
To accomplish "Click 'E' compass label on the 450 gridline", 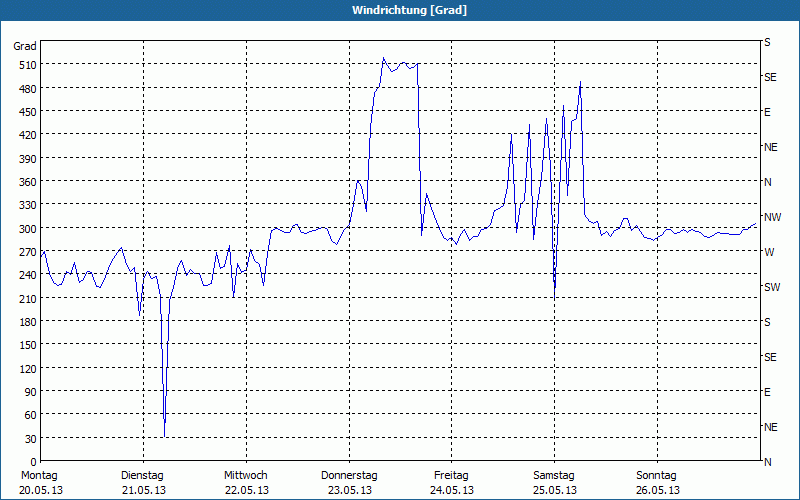I will (x=767, y=112).
